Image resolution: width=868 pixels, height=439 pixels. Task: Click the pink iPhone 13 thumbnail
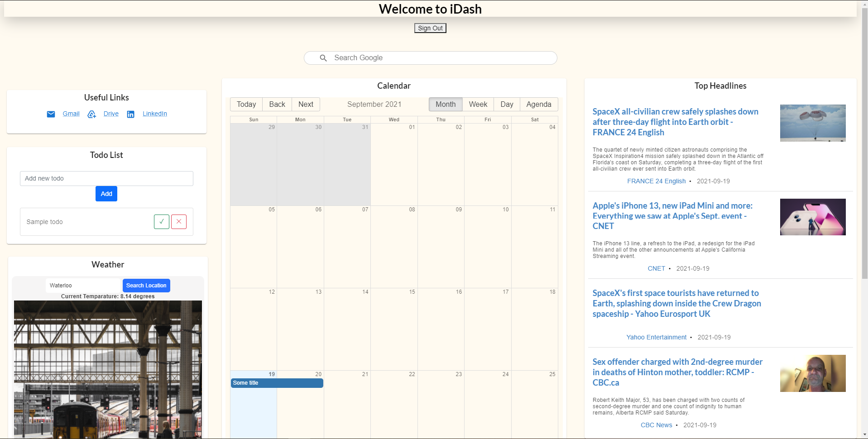[x=813, y=217]
